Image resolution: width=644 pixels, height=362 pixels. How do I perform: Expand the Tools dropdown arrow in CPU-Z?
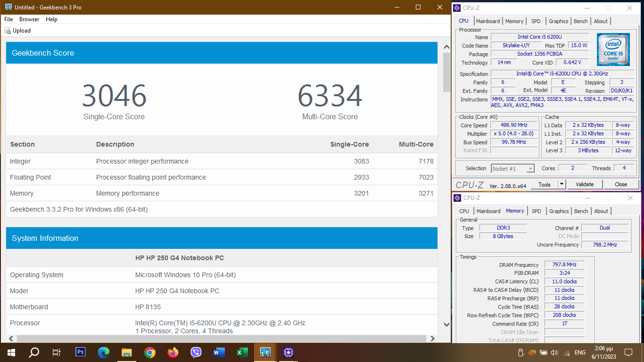[x=561, y=184]
